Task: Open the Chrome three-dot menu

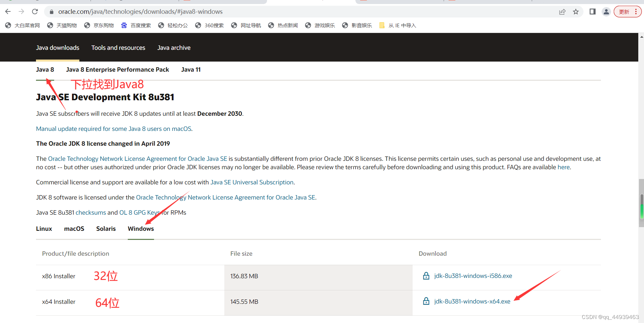Action: coord(636,12)
